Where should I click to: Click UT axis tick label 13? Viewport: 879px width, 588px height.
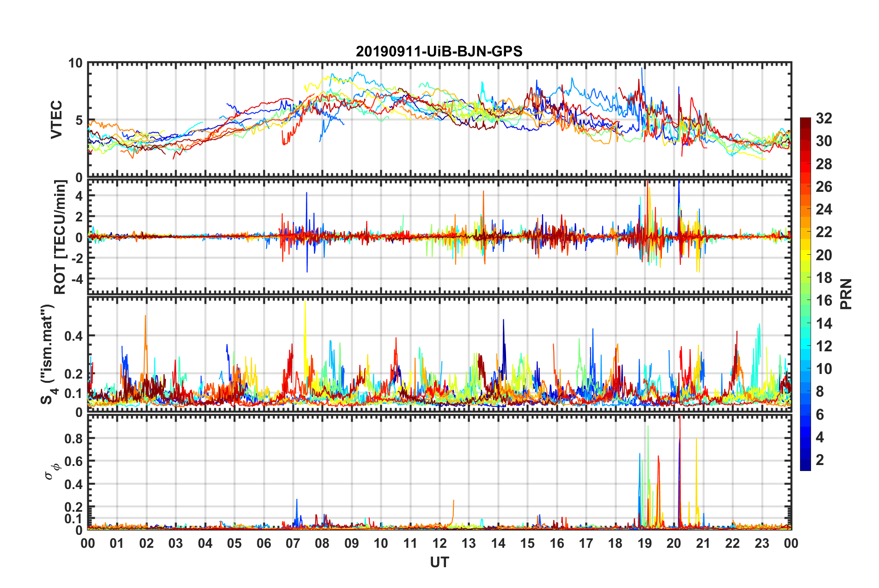[469, 543]
